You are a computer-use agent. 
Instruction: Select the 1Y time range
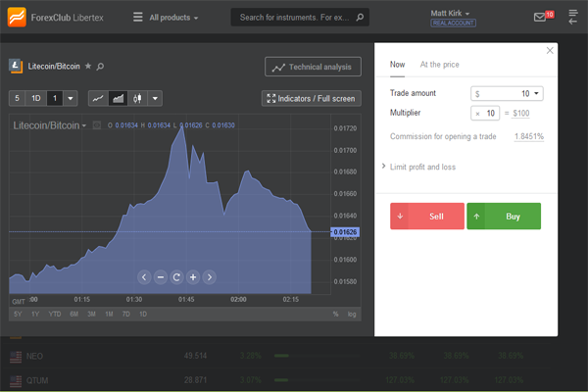point(35,314)
